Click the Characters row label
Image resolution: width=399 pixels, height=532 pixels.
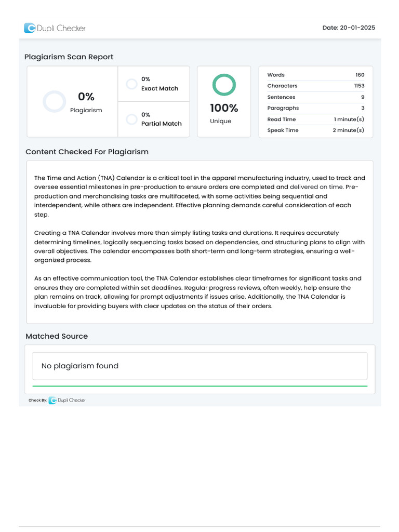point(282,86)
